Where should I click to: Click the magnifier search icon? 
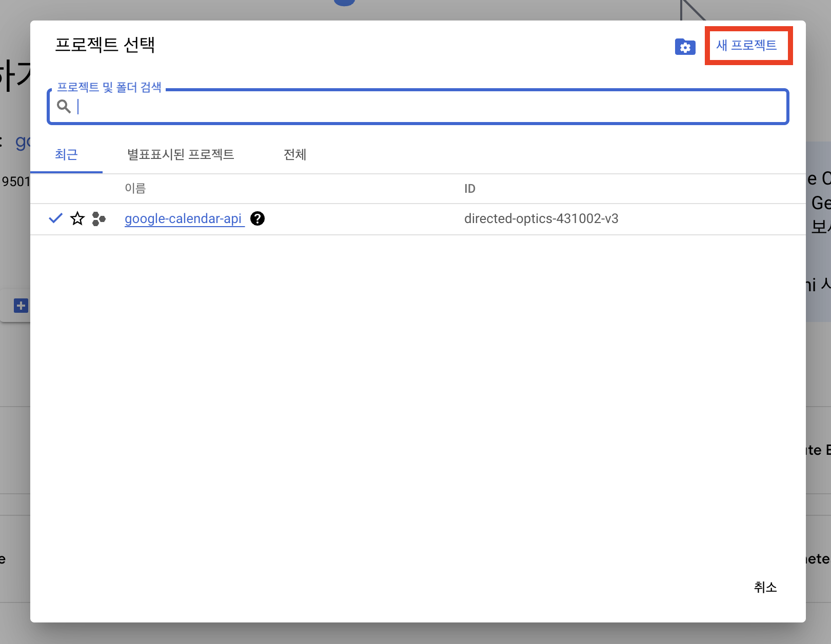coord(64,106)
